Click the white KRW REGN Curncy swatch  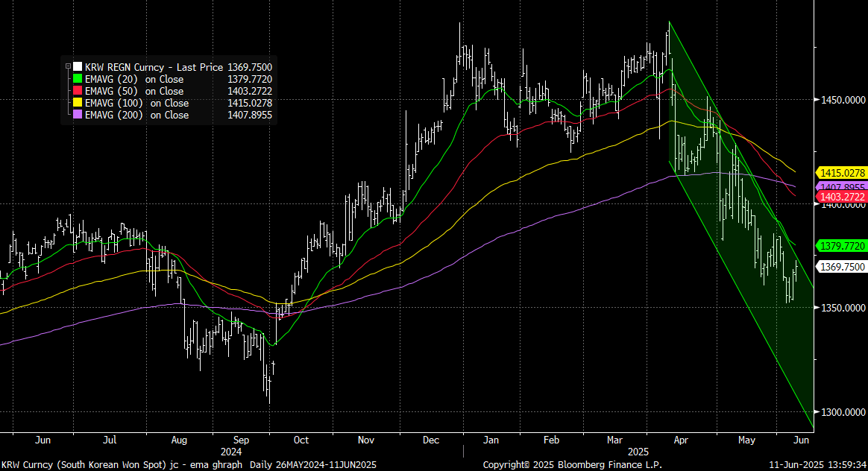tap(78, 67)
